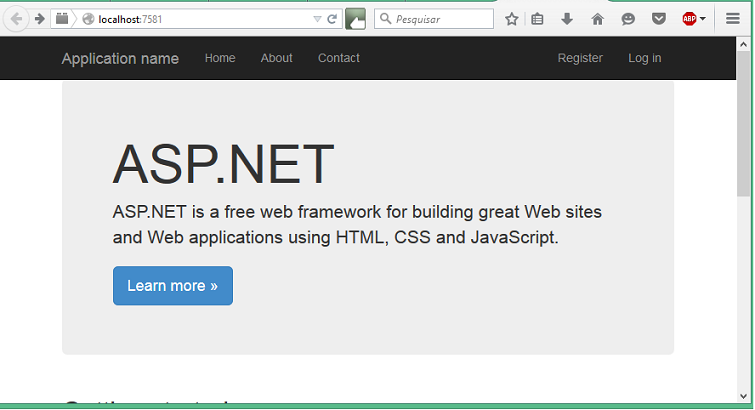Click the browser forward arrow
755x410 pixels.
[x=39, y=19]
